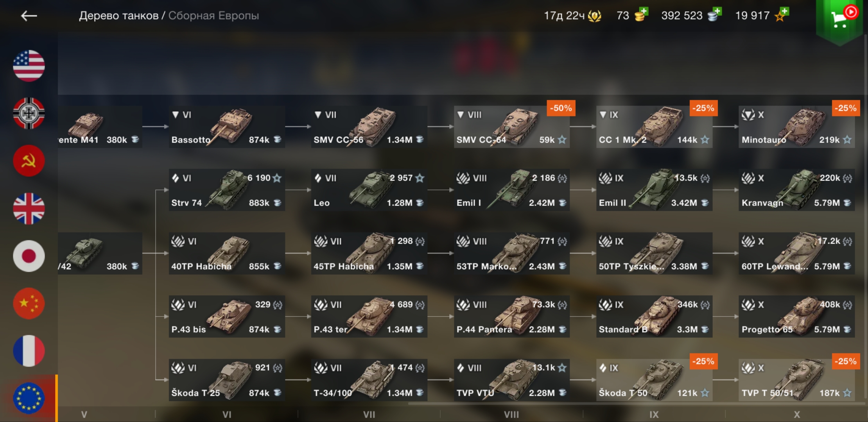Image resolution: width=868 pixels, height=422 pixels.
Task: Add credits via silver plus icon
Action: click(714, 15)
